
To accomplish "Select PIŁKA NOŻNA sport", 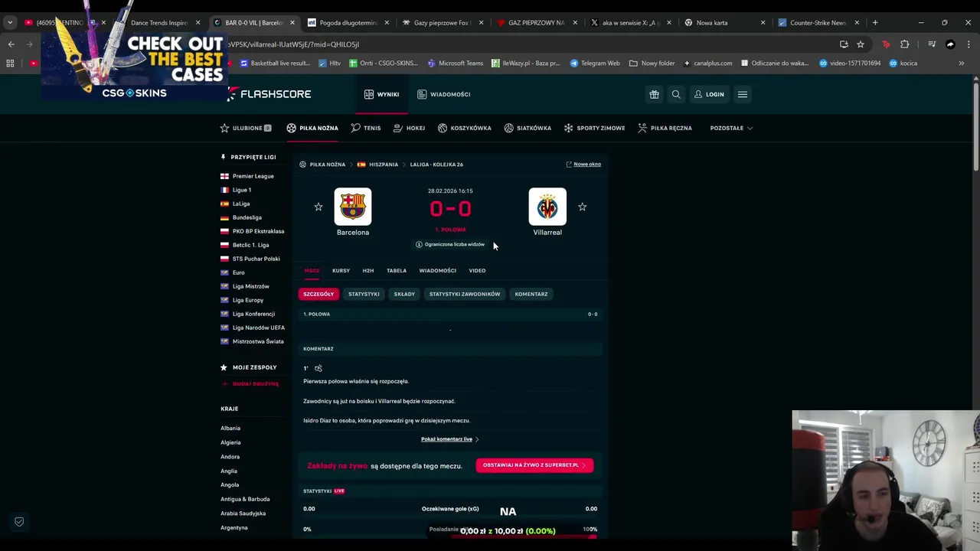I will pyautogui.click(x=312, y=128).
